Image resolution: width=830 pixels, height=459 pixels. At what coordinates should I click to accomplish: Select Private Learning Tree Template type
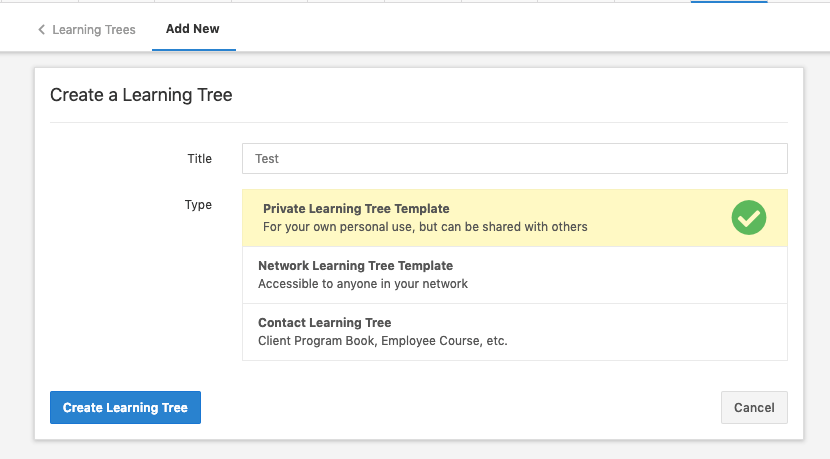tap(356, 209)
